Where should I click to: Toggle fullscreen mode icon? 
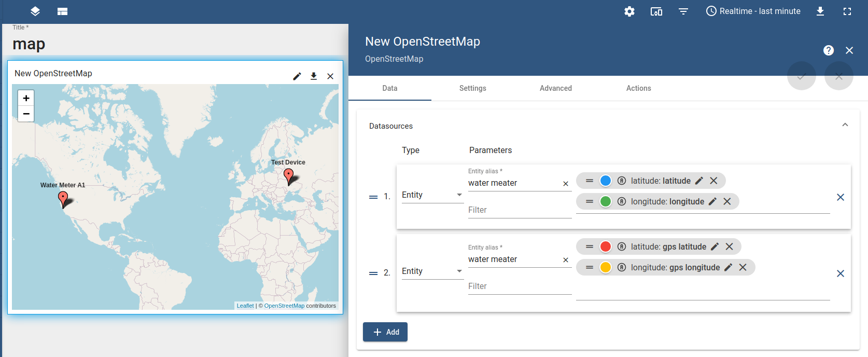tap(847, 11)
